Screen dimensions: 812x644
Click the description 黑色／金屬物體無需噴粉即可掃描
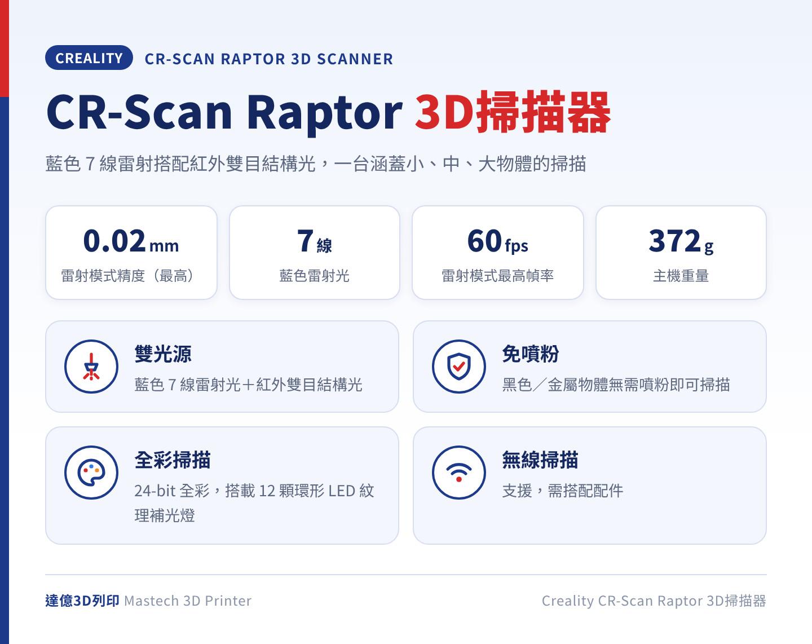coord(616,385)
